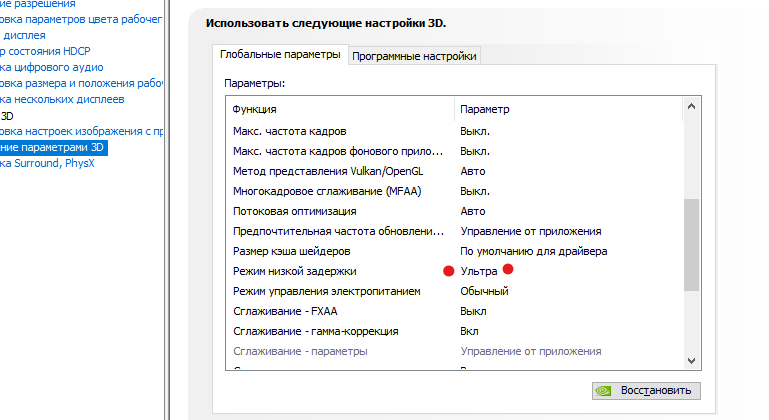This screenshot has height=420, width=769.
Task: Select Сглаживание - FXAA row
Action: 454,312
